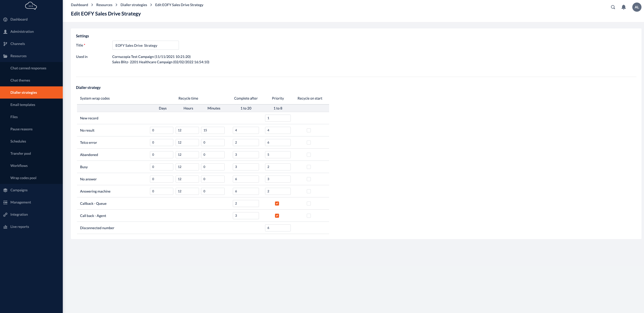Click the Administration section expander
The height and width of the screenshot is (313, 644).
[x=31, y=31]
